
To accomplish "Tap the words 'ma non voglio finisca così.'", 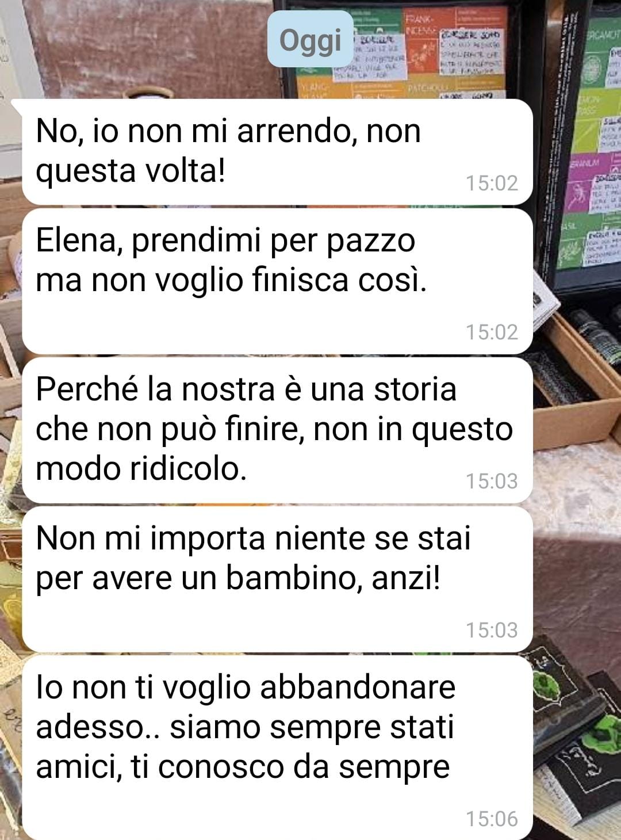I will 231,281.
